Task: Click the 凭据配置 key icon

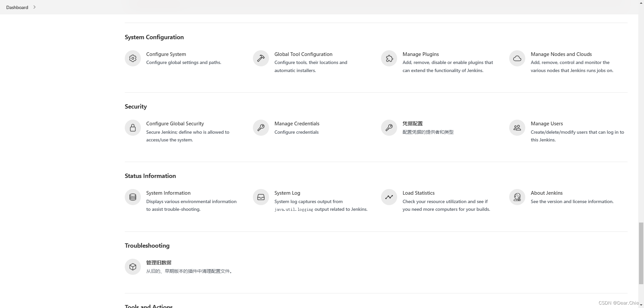Action: (389, 128)
